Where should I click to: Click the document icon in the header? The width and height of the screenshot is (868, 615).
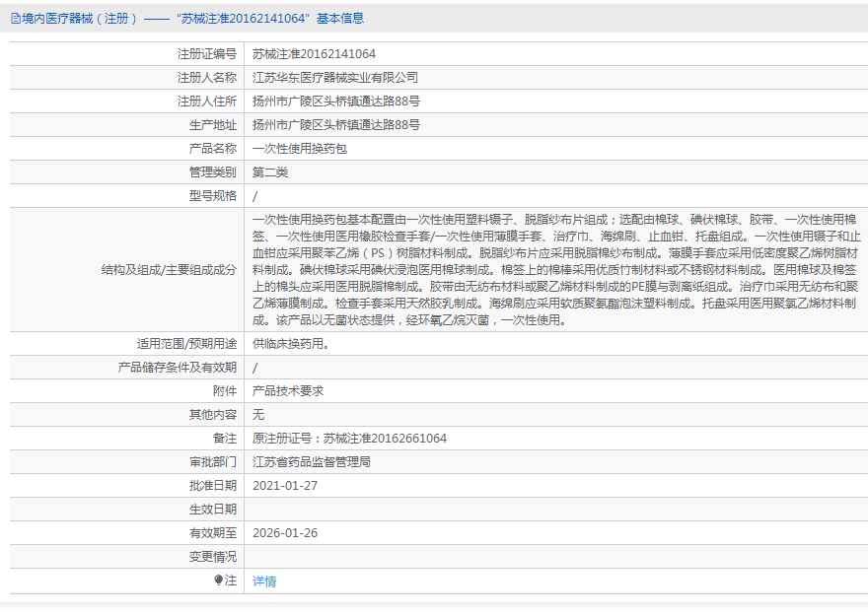[16, 19]
